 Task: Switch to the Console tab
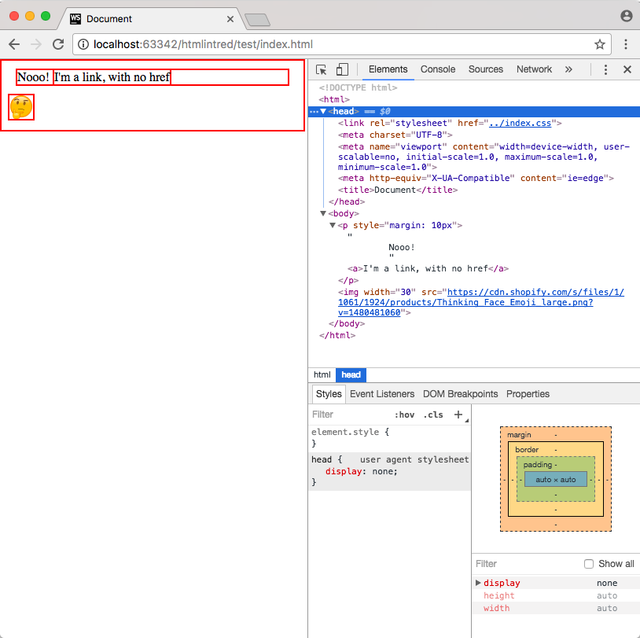438,69
